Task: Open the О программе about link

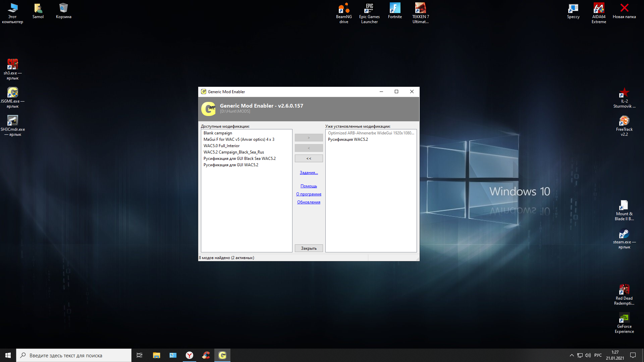Action: tap(309, 194)
